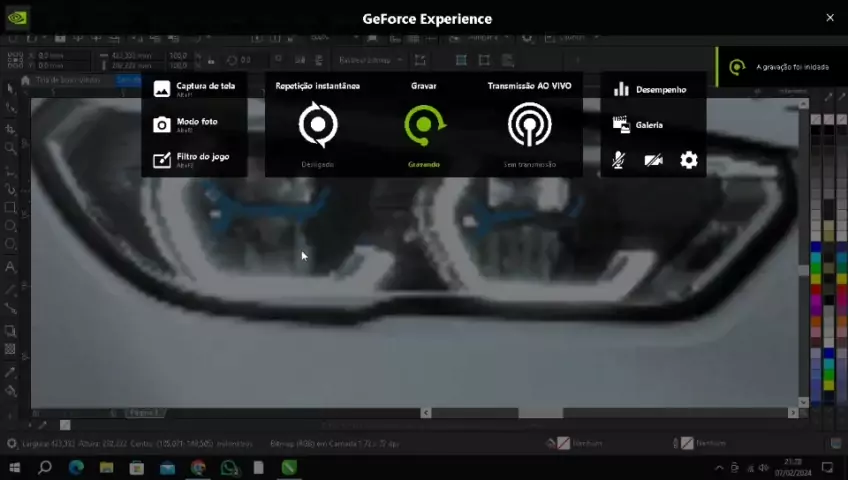The image size is (848, 480).
Task: Start Transmissão AO VIVO broadcast icon
Action: 529,126
